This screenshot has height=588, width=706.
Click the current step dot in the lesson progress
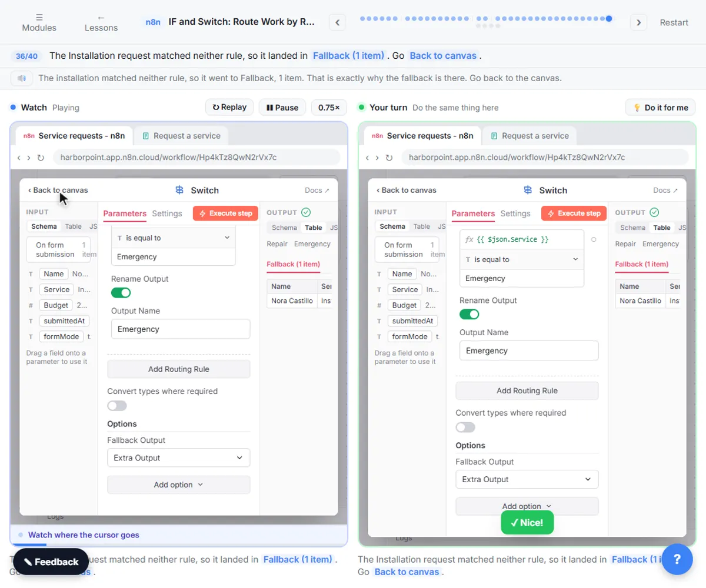point(609,19)
